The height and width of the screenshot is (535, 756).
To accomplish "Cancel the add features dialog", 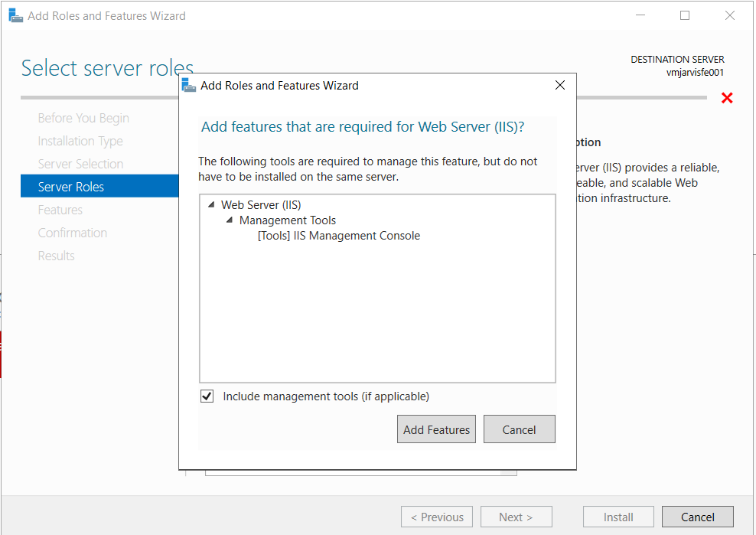I will [x=520, y=429].
